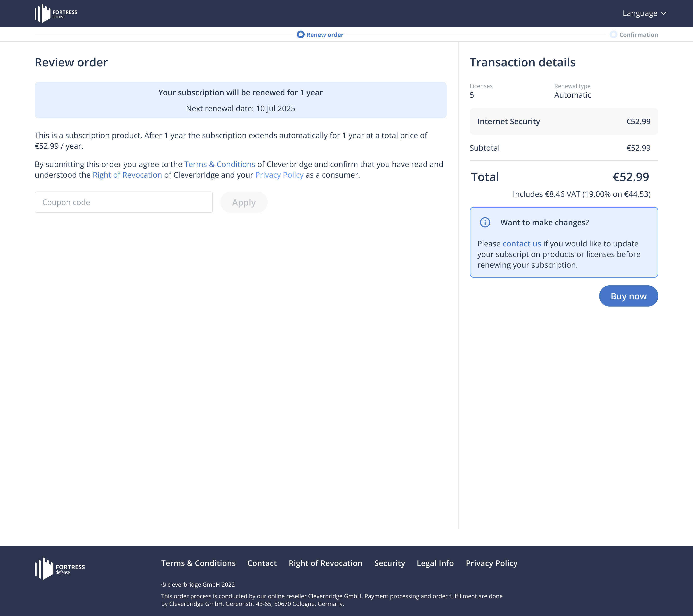Screen dimensions: 693x616
Task: Toggle the automatic renewal type selection
Action: click(572, 95)
